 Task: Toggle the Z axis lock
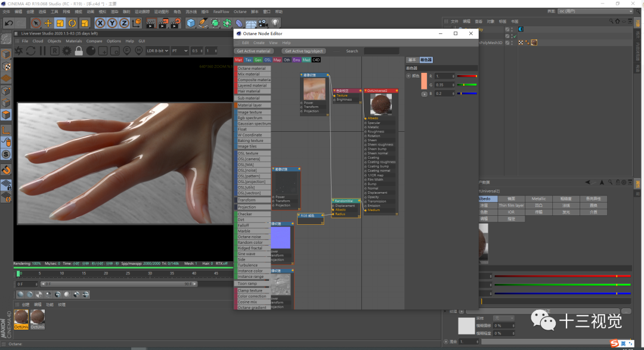pyautogui.click(x=124, y=23)
